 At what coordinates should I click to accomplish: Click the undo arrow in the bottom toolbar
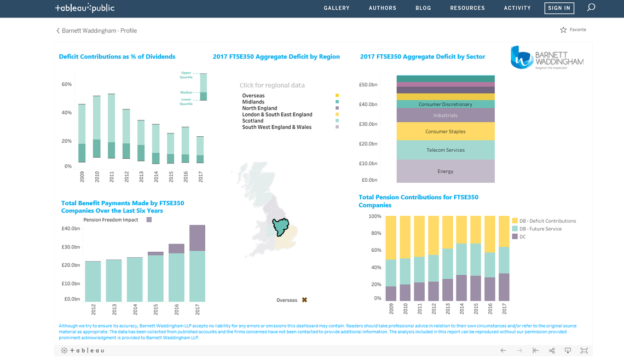point(503,350)
